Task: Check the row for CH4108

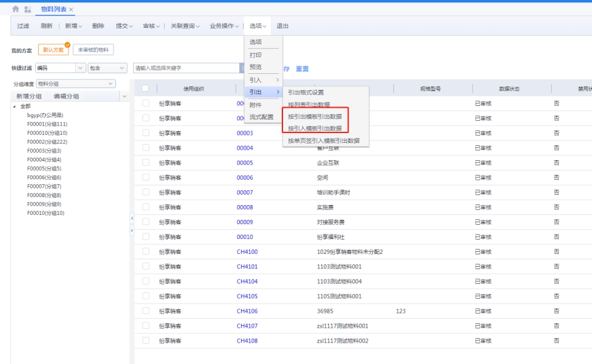Action: pos(146,340)
